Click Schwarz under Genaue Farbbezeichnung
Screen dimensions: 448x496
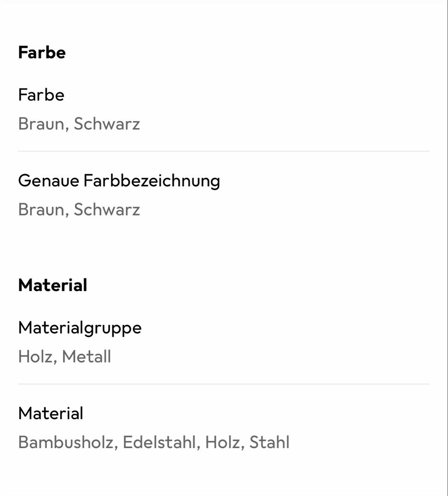point(107,209)
